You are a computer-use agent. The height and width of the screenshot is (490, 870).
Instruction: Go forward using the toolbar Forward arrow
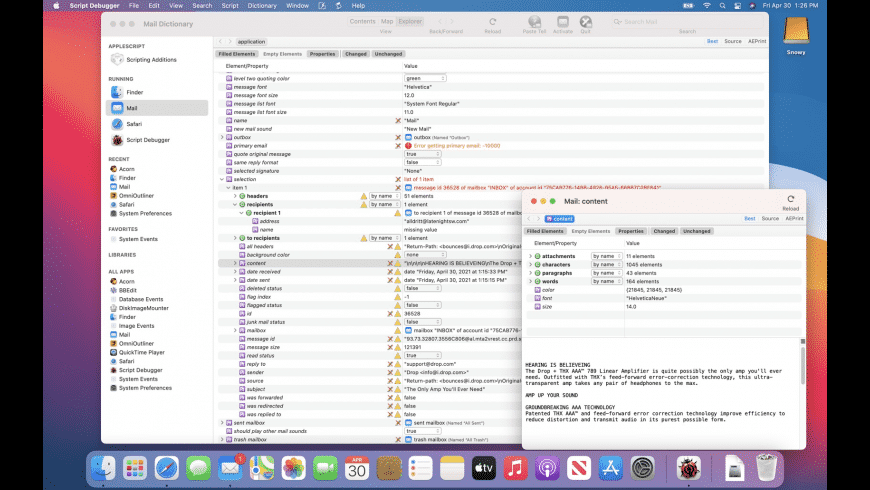(452, 22)
